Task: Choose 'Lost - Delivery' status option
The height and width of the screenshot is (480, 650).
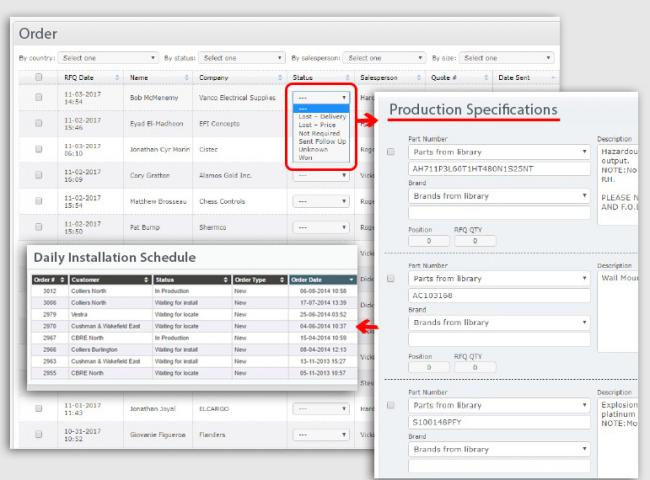Action: coord(322,116)
